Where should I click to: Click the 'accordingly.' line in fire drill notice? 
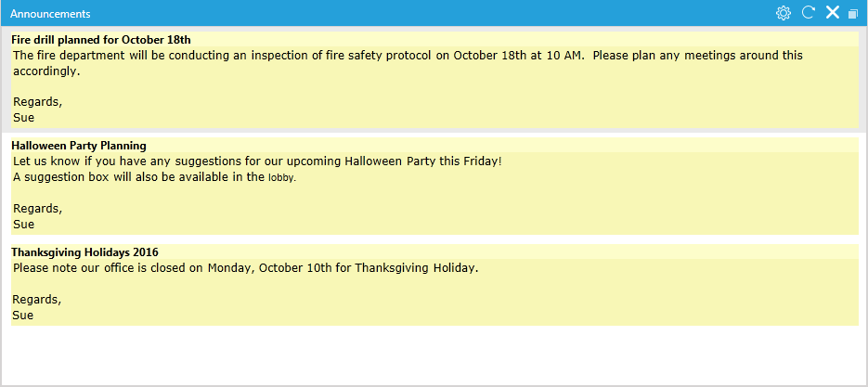pyautogui.click(x=47, y=71)
